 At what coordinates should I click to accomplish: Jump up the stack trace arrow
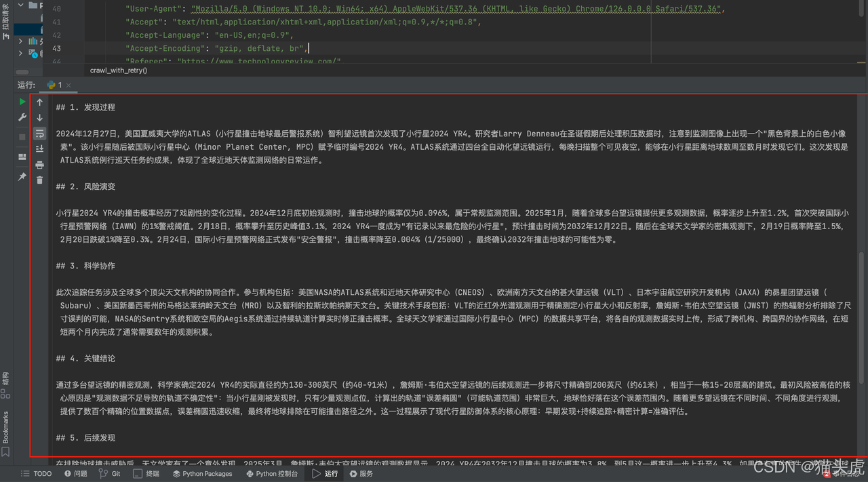(x=40, y=102)
